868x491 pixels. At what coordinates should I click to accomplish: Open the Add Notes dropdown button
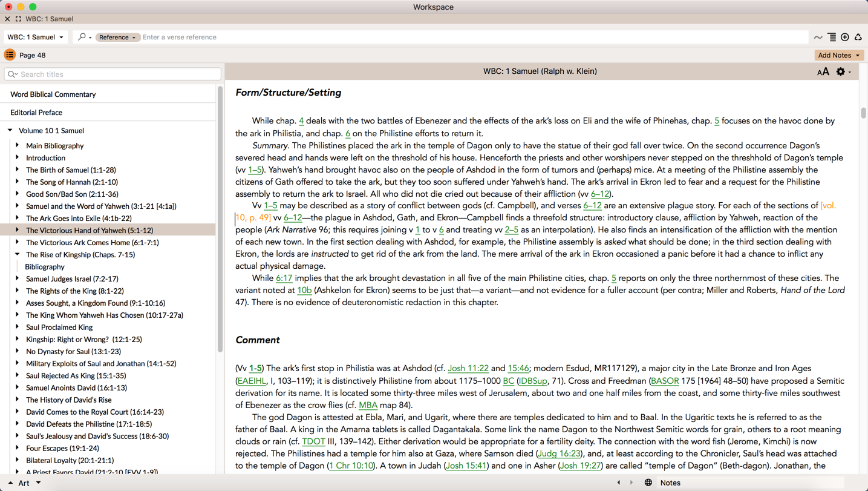(839, 55)
